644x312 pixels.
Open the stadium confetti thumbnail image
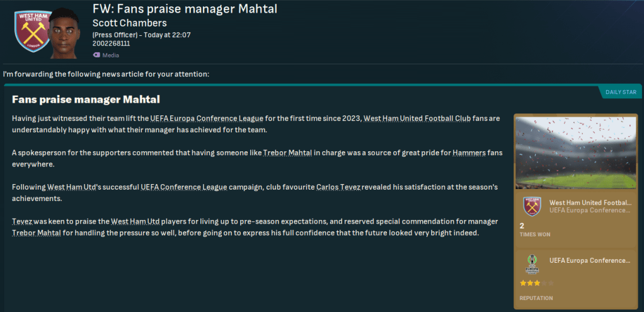pyautogui.click(x=577, y=153)
